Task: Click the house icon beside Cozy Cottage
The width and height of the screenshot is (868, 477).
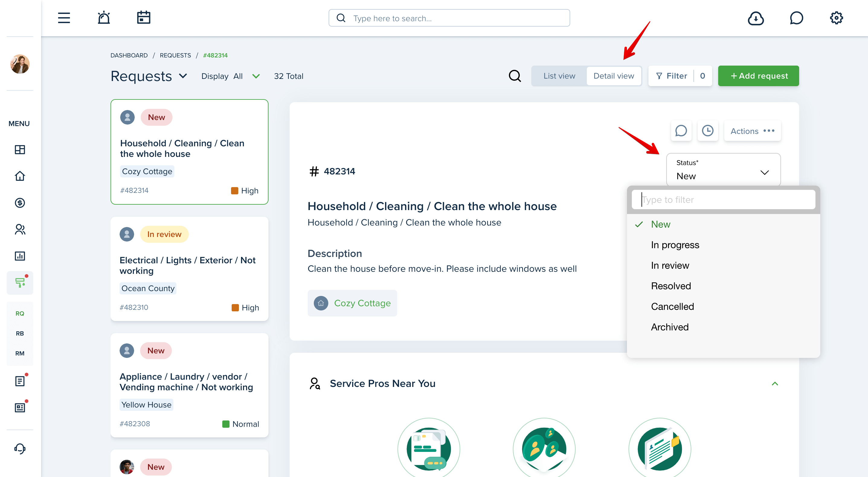Action: (x=321, y=303)
